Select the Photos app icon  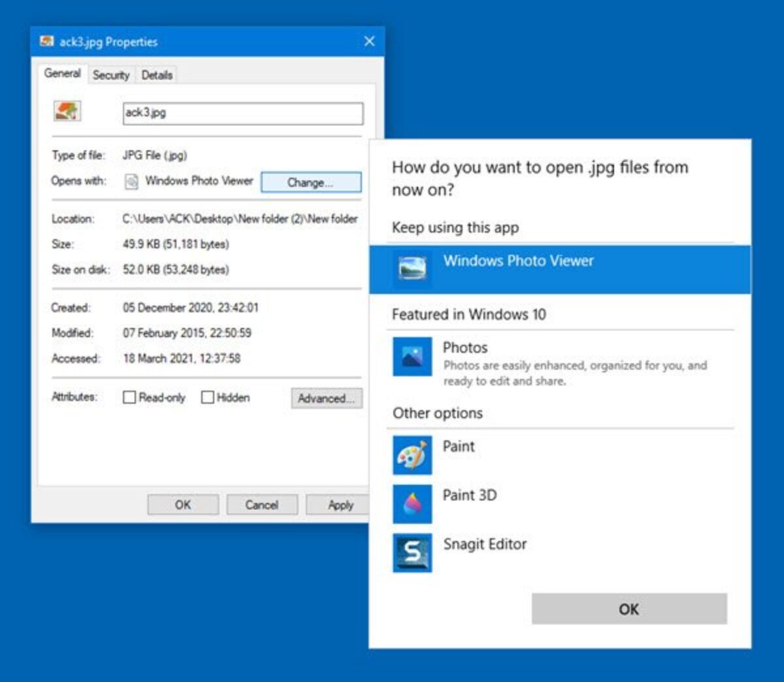click(x=412, y=357)
